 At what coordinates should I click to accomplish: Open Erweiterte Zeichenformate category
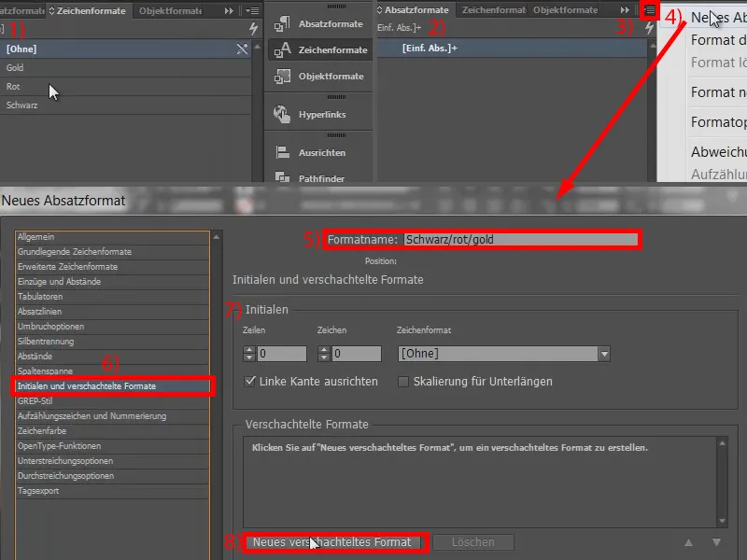point(112,267)
